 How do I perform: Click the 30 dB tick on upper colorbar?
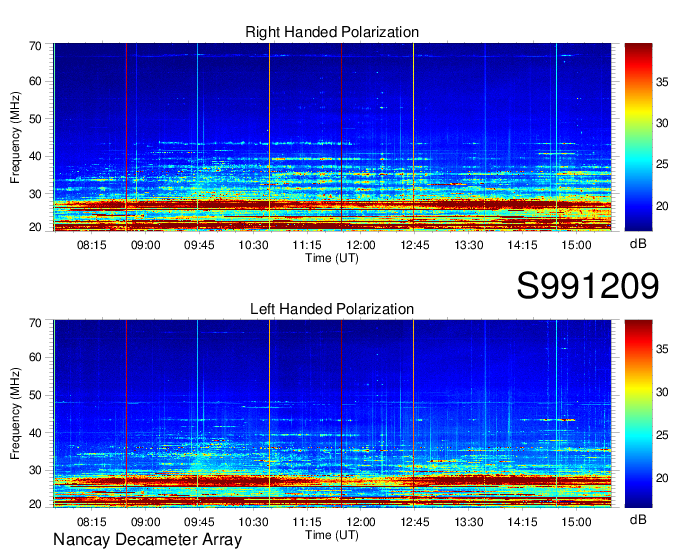pyautogui.click(x=662, y=123)
